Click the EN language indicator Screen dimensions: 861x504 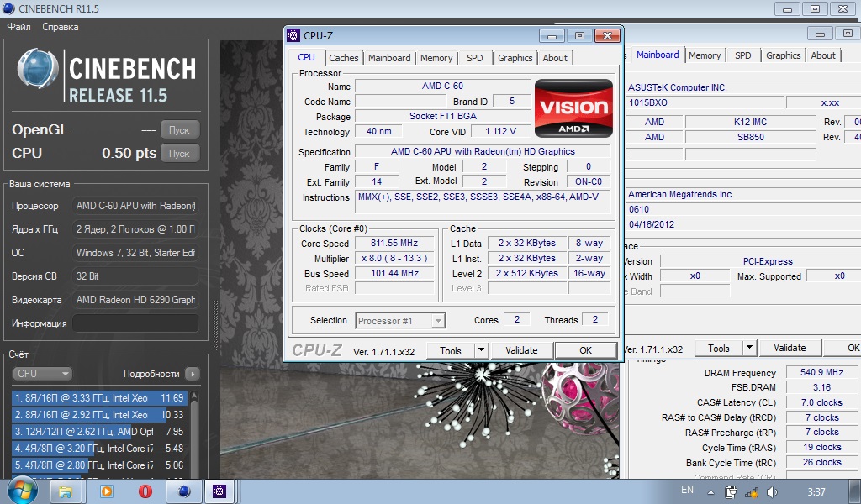tap(687, 490)
